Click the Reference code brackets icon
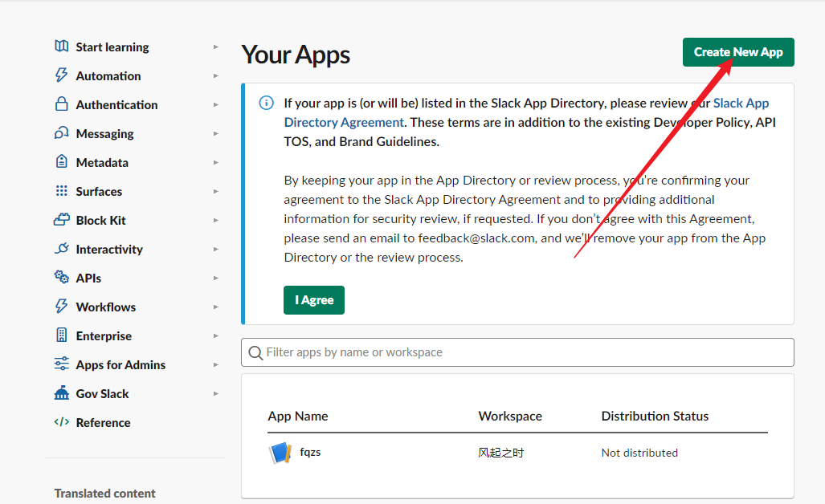 pos(62,422)
